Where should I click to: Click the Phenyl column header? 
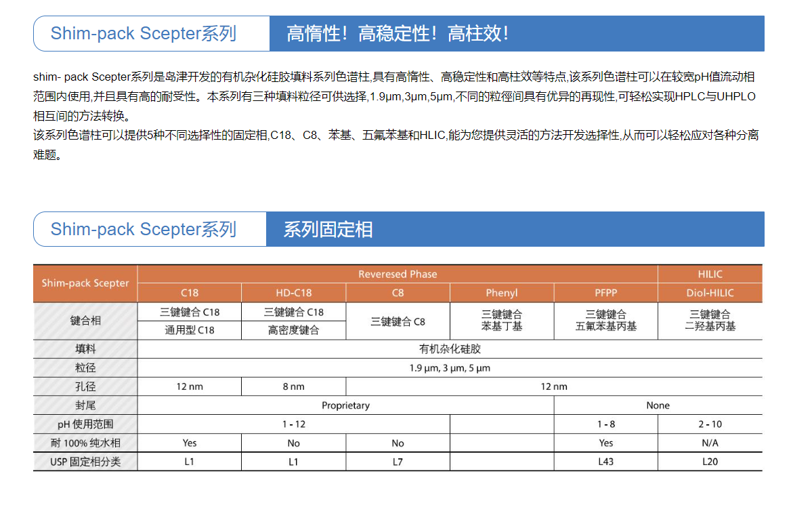point(502,293)
